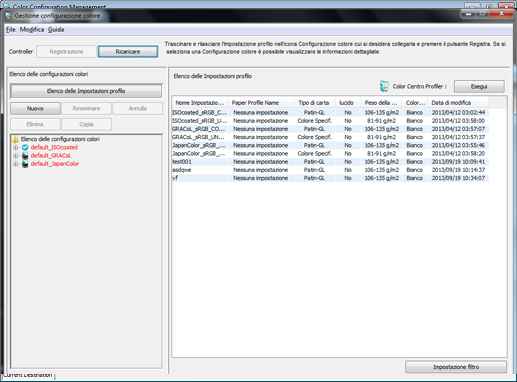Viewport: 517px width, 382px height.
Task: Click date 2013/04/12 03:02:44 cell
Action: coord(458,113)
